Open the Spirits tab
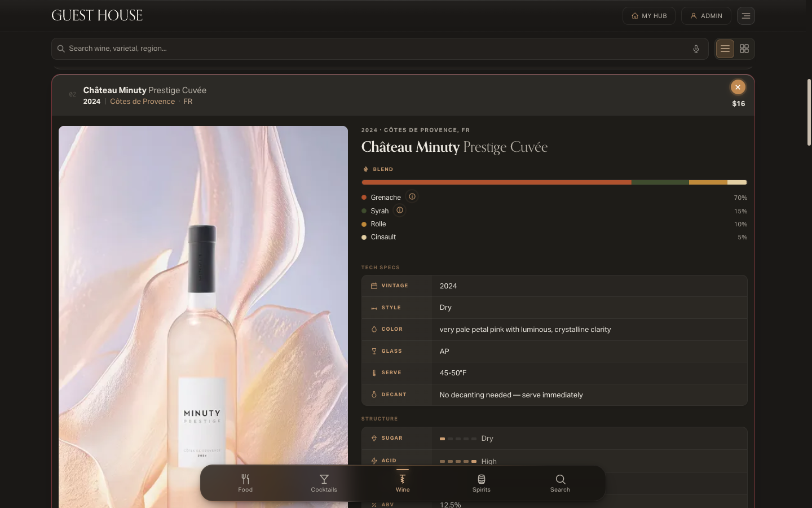The height and width of the screenshot is (508, 812). pos(482,483)
